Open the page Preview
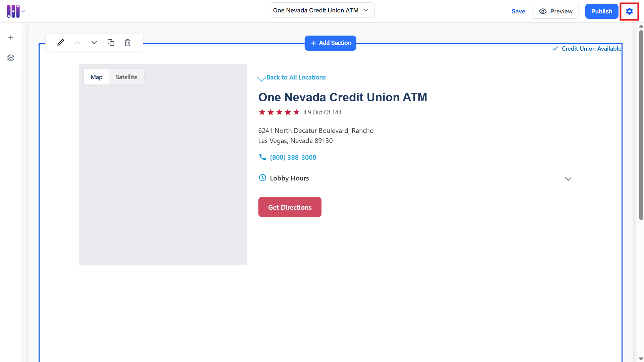 coord(556,11)
